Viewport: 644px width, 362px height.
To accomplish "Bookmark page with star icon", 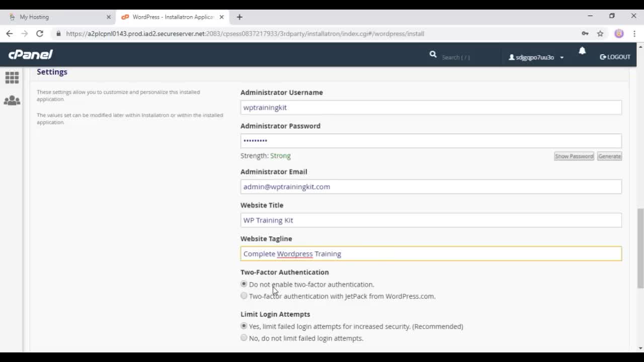I will [600, 34].
